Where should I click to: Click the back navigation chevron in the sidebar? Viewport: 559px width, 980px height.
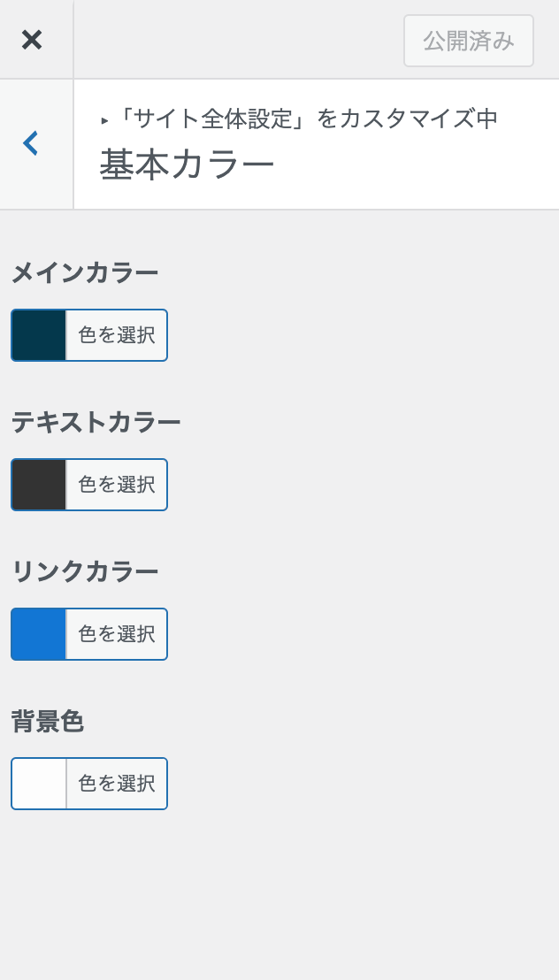click(31, 142)
